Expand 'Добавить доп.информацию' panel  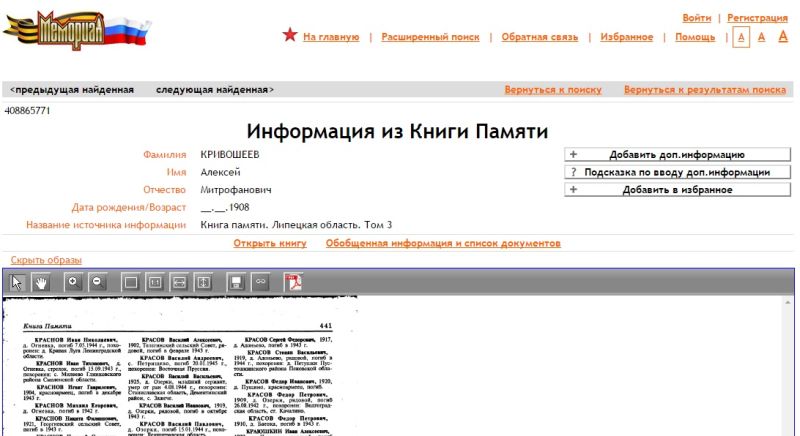click(x=677, y=155)
